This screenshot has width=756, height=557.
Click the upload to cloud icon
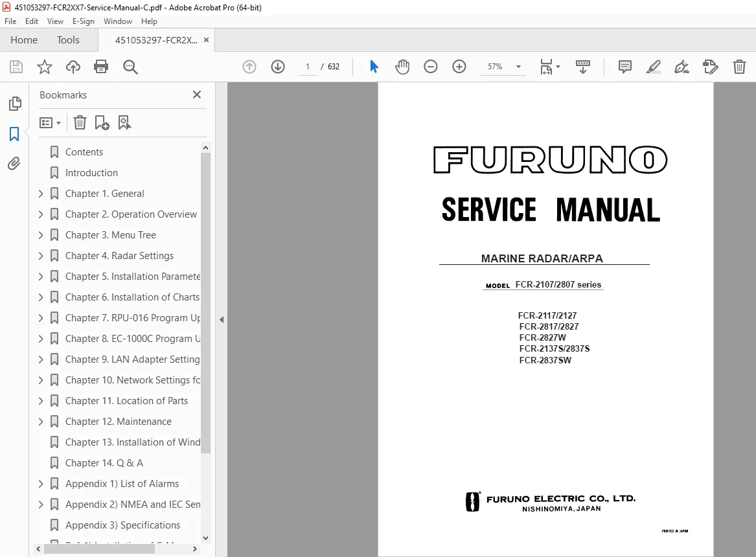(x=73, y=67)
